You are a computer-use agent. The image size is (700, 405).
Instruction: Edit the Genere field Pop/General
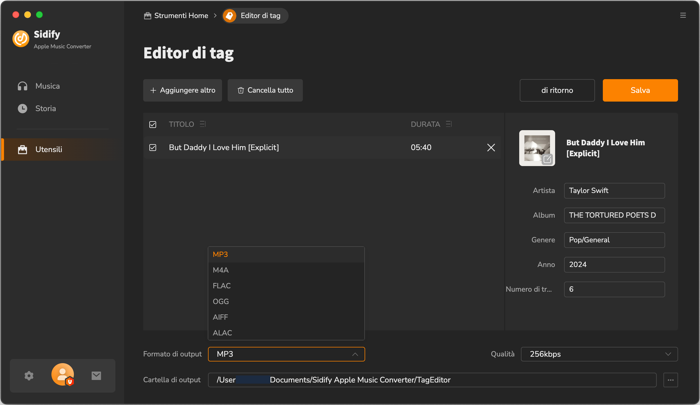(614, 240)
